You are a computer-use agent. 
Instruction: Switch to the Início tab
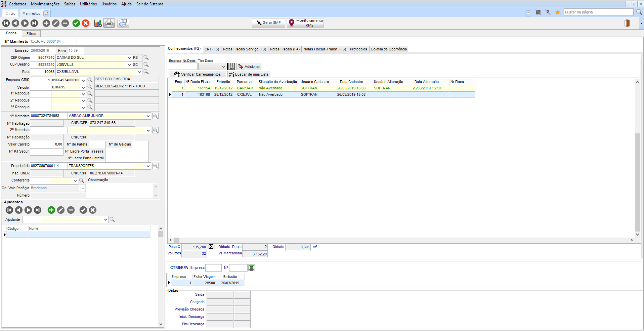(11, 13)
